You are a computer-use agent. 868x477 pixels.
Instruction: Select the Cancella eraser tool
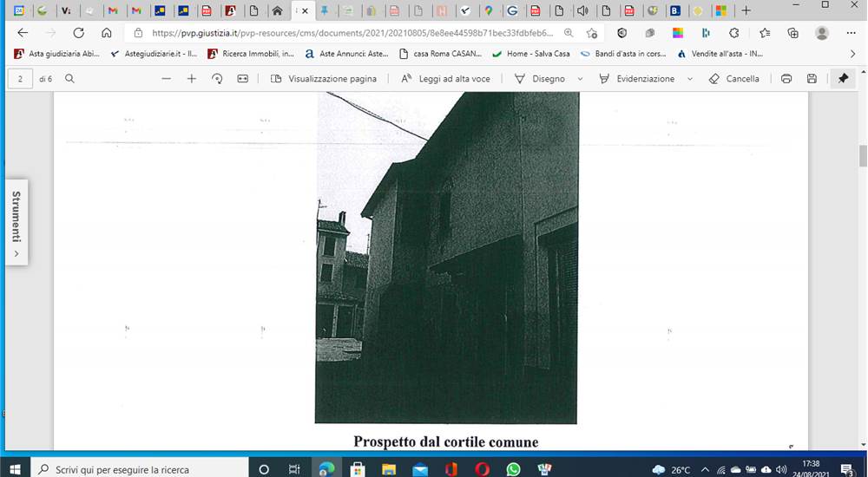coord(734,79)
